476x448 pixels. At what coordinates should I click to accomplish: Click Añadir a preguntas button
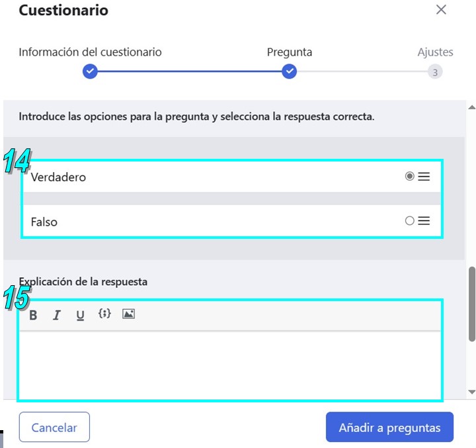click(x=389, y=427)
